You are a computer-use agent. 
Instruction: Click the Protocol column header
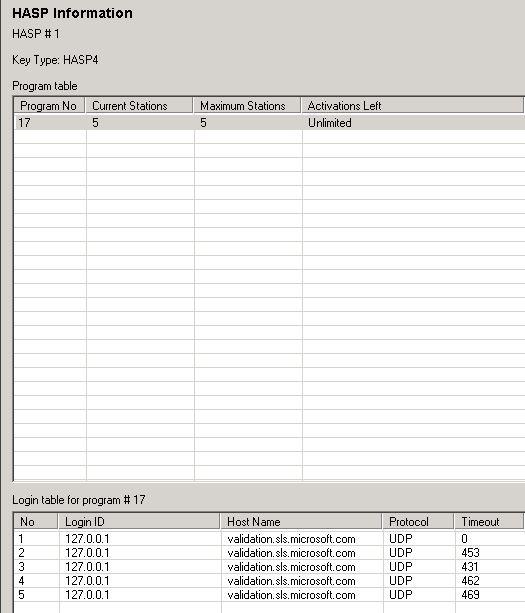click(x=418, y=522)
